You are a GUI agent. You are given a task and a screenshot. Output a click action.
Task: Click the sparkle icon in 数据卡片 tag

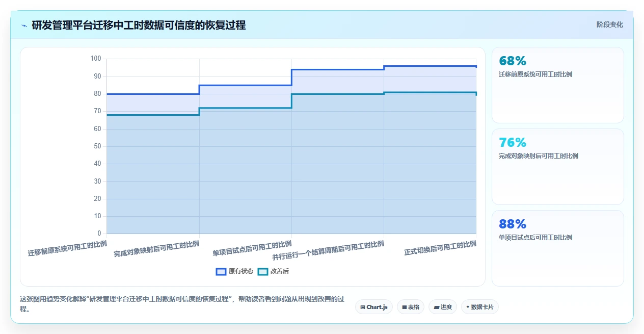(x=468, y=307)
